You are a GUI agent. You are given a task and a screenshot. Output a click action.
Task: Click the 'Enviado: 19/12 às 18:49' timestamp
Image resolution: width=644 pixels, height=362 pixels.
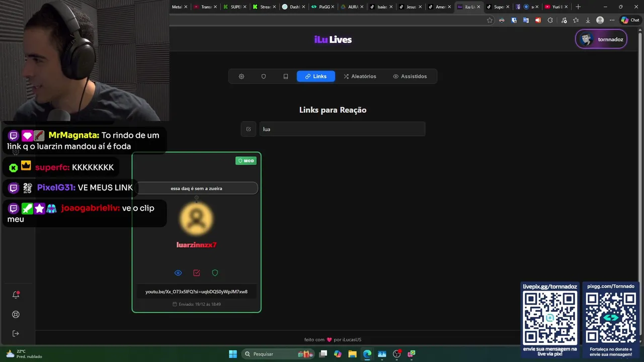click(x=197, y=304)
